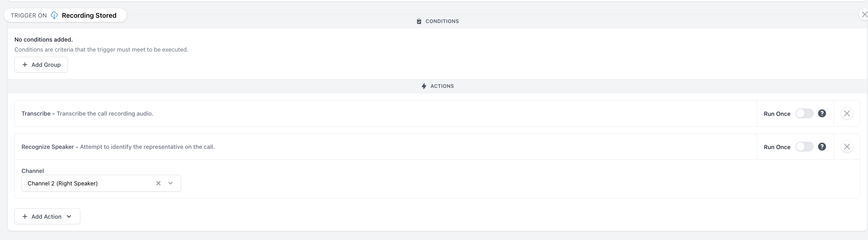Click the Actions lightning bolt icon
868x240 pixels.
click(424, 86)
